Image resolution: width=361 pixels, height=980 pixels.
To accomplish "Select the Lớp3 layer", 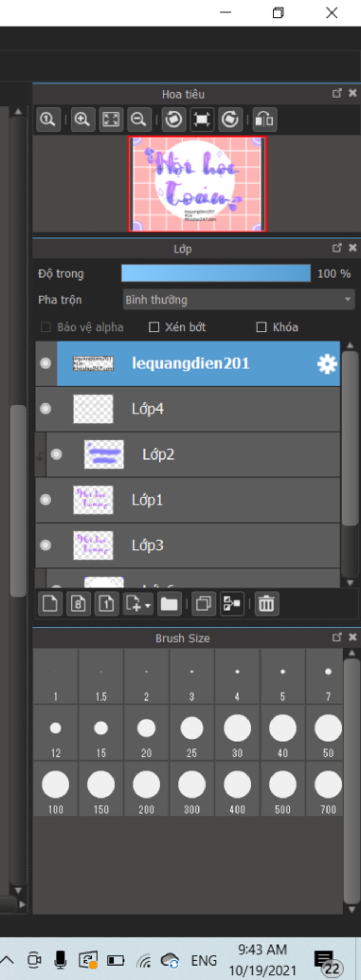I will point(188,546).
